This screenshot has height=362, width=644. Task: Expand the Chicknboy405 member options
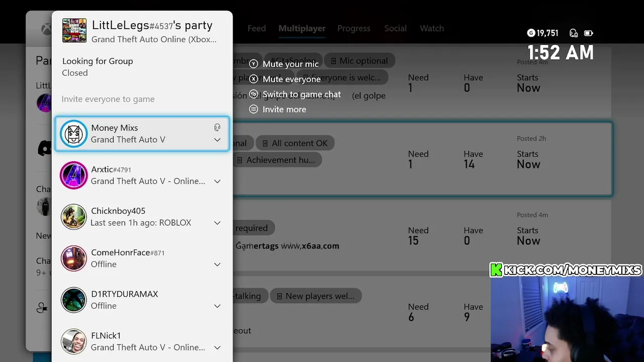click(217, 223)
